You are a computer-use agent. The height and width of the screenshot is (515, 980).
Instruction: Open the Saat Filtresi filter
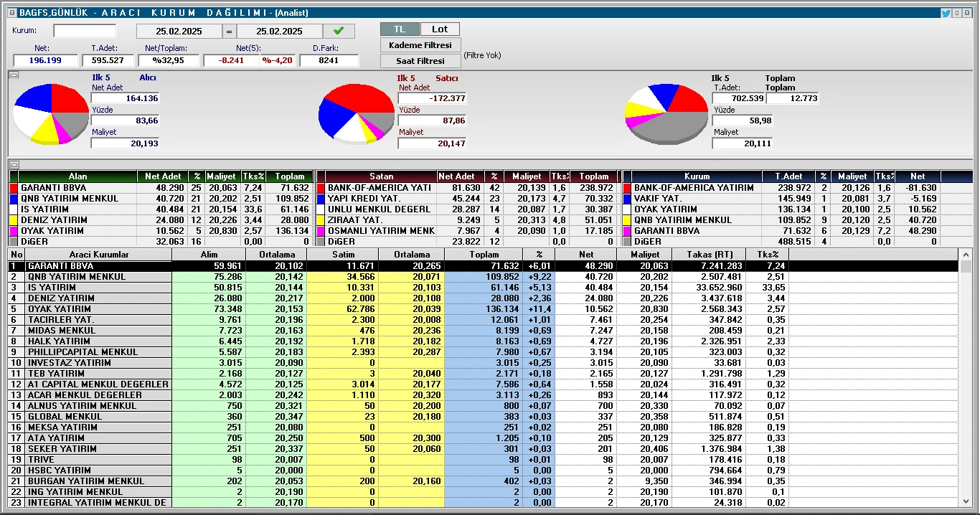pyautogui.click(x=420, y=61)
